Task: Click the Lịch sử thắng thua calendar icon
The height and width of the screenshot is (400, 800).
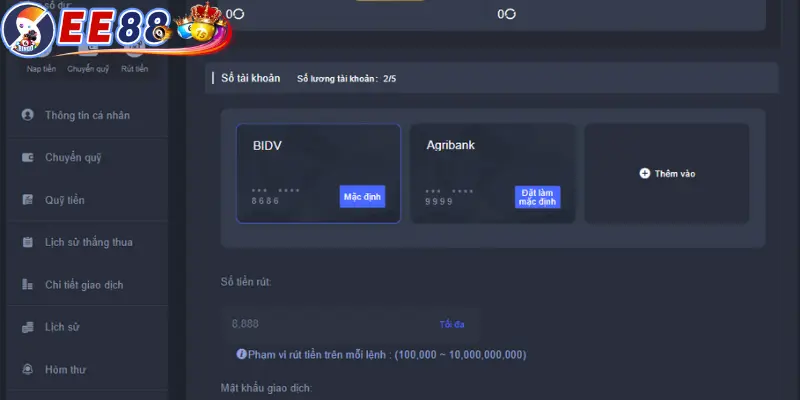Action: (x=28, y=242)
